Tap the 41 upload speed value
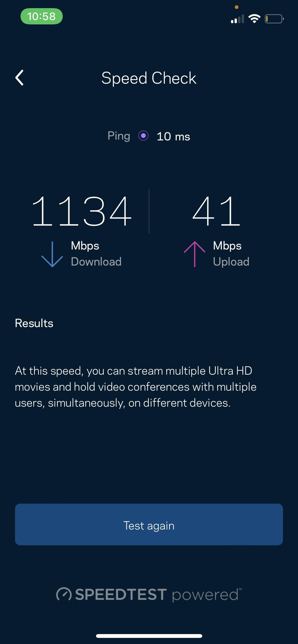The height and width of the screenshot is (644, 298). click(x=216, y=211)
